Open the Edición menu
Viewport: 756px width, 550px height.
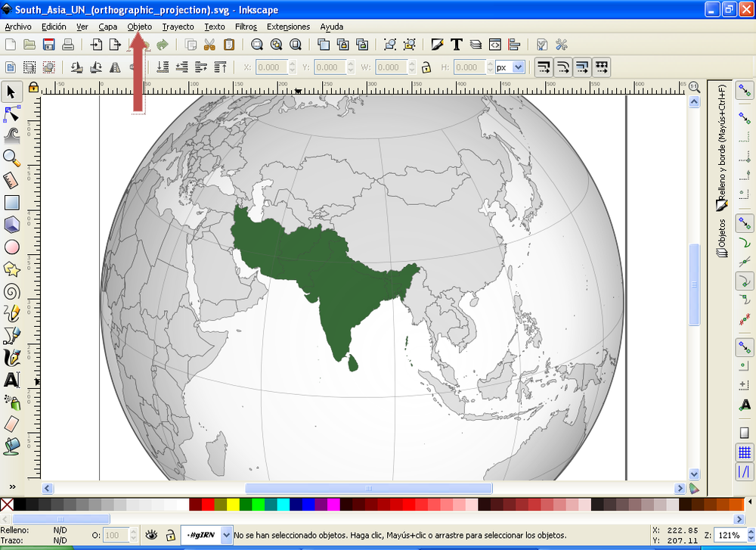[54, 26]
